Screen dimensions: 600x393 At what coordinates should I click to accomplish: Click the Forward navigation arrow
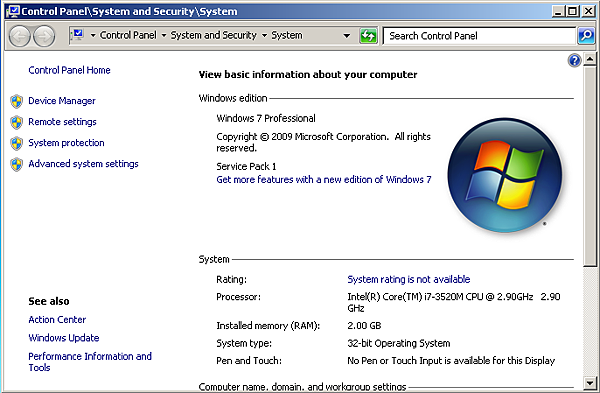pos(44,36)
